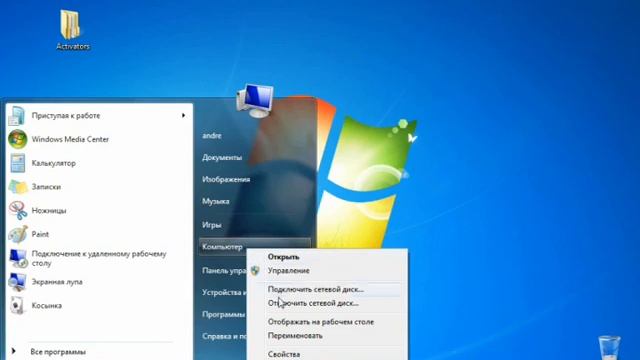Click the Ножницы label text
The image size is (640, 360).
(x=49, y=211)
